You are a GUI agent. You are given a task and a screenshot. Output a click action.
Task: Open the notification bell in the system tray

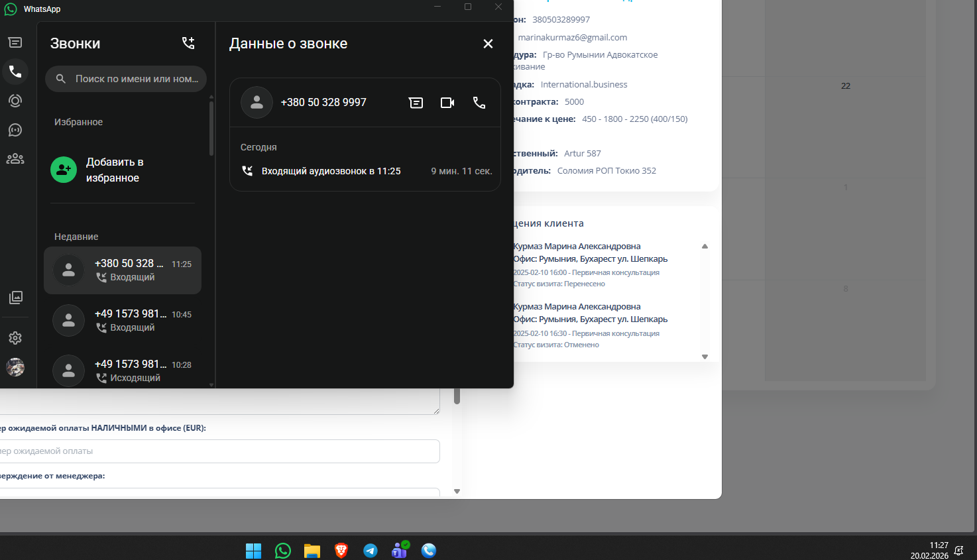[958, 551]
